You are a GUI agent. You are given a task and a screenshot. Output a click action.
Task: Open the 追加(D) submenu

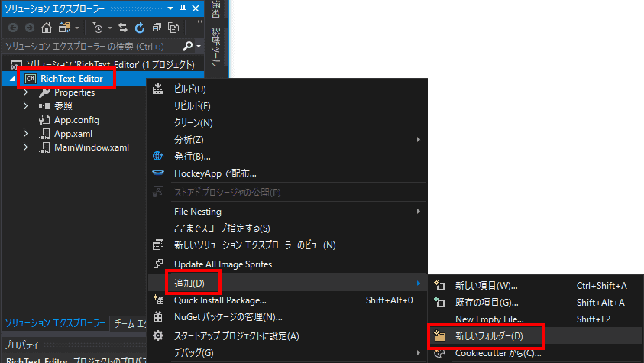coord(287,284)
